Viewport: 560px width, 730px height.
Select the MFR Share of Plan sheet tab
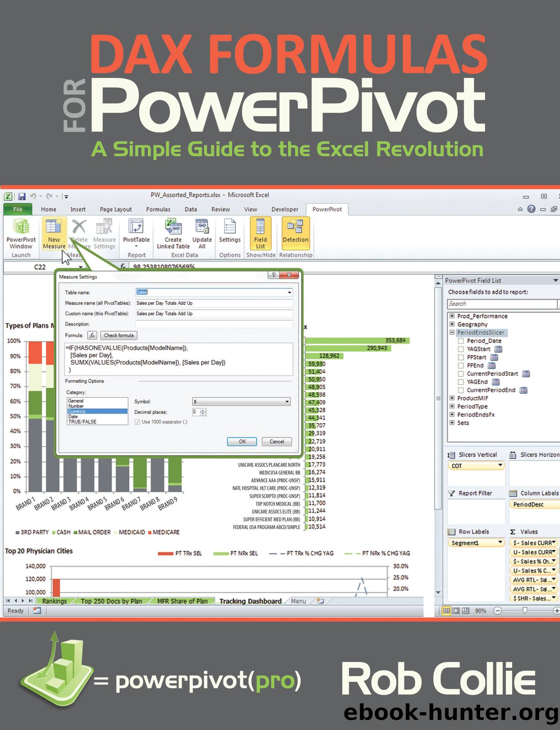(x=182, y=601)
